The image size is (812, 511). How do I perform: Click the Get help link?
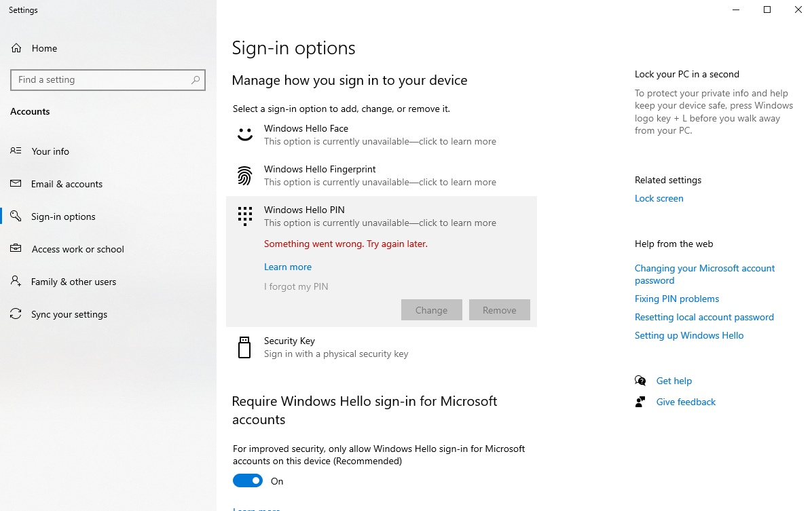(673, 381)
